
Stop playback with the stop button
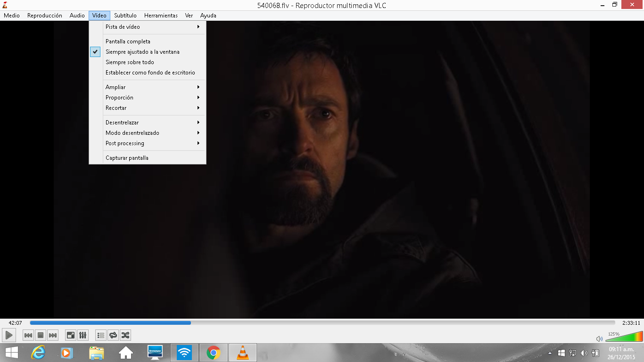pos(41,335)
